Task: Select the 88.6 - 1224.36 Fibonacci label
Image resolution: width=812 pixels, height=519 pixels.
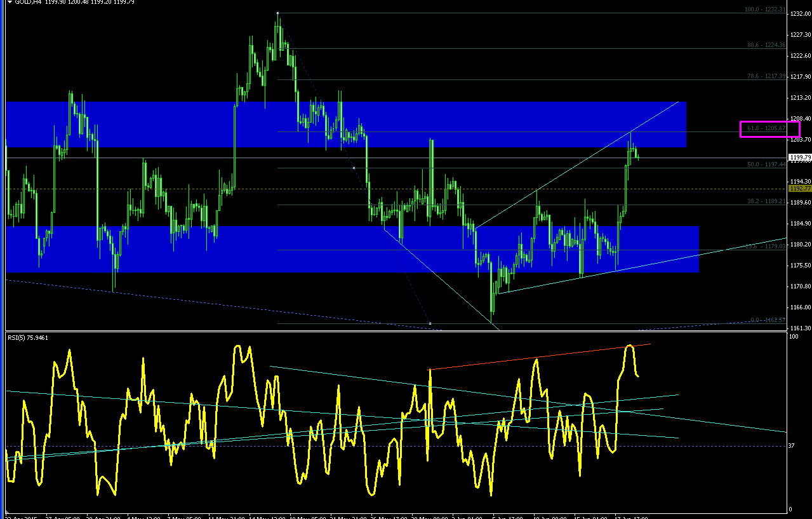Action: [x=767, y=45]
